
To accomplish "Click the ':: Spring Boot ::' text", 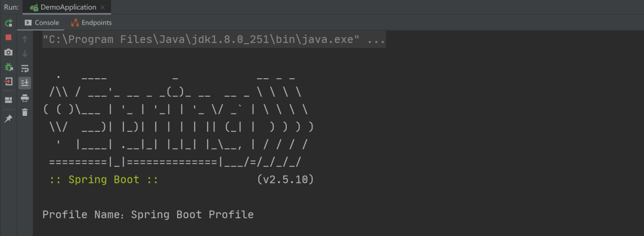I will (x=104, y=180).
